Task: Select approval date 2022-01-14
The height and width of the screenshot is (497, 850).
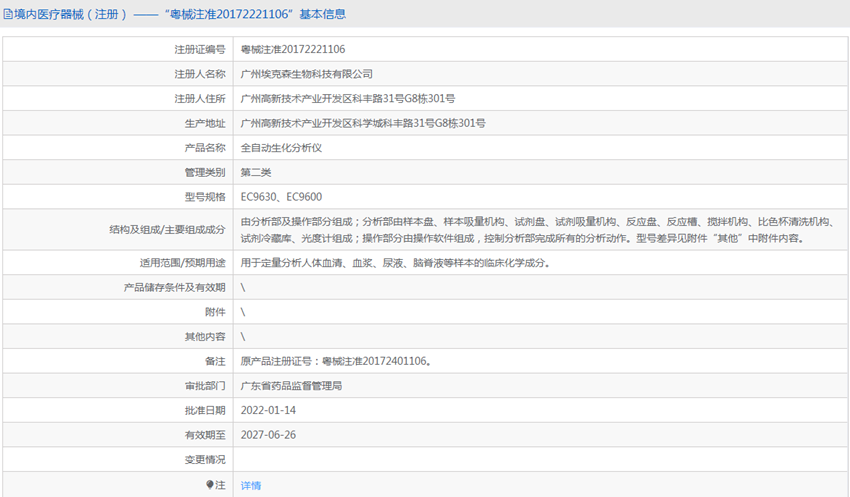Action: 268,410
